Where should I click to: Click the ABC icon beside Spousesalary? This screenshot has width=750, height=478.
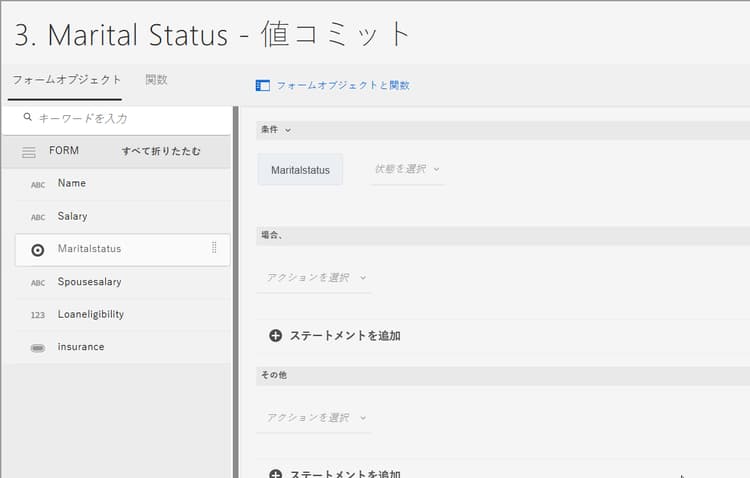[x=38, y=283]
